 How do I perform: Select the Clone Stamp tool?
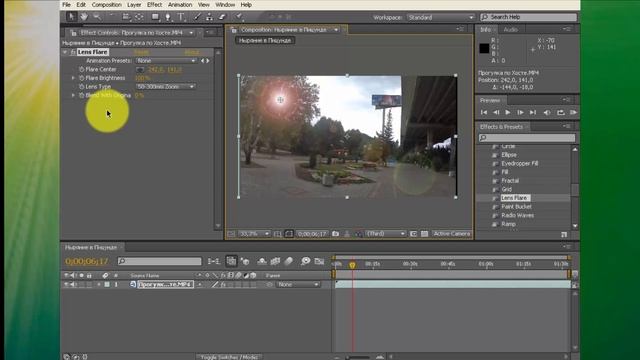[209, 17]
